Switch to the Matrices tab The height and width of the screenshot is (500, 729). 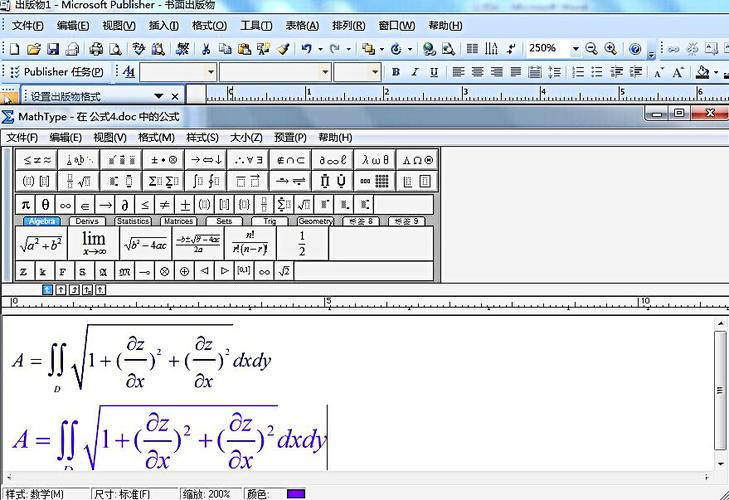179,221
